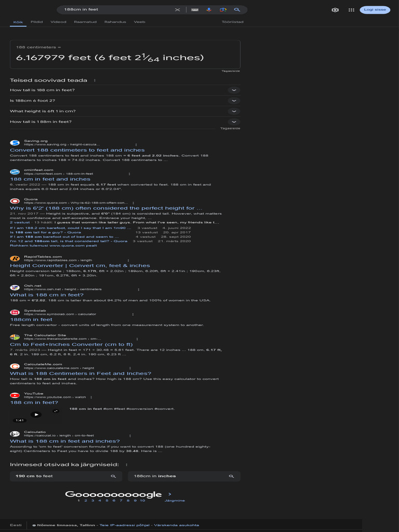Click the magnifier search icon
399x532 pixels.
(237, 10)
